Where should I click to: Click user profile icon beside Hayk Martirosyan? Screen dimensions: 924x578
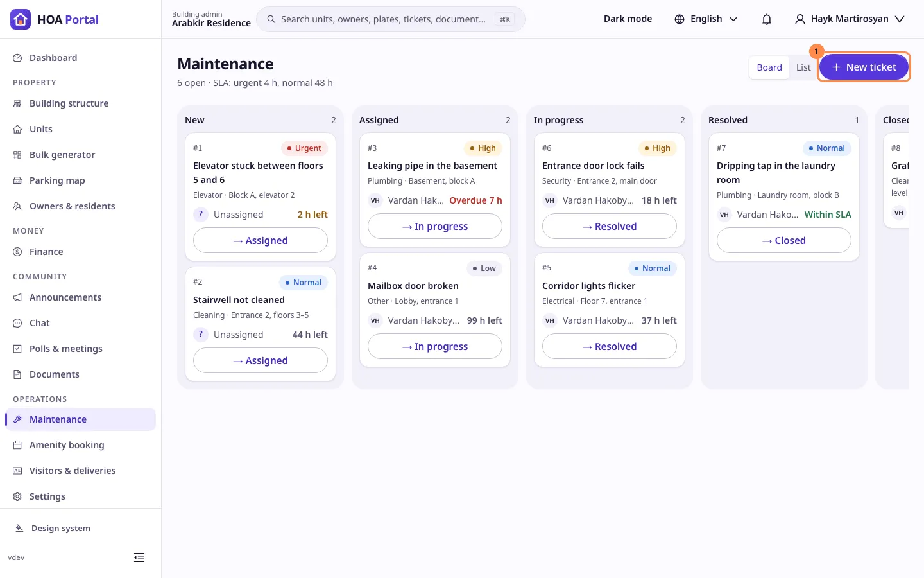800,19
